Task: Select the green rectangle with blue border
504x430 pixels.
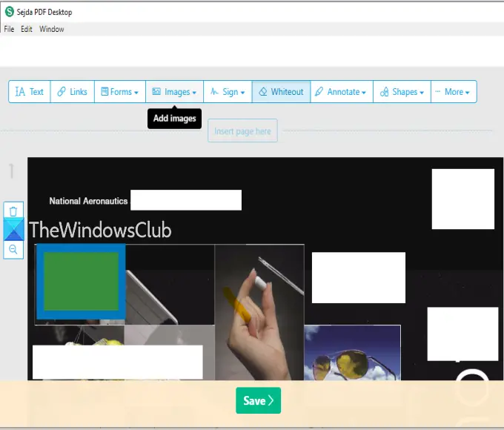Action: [x=81, y=282]
